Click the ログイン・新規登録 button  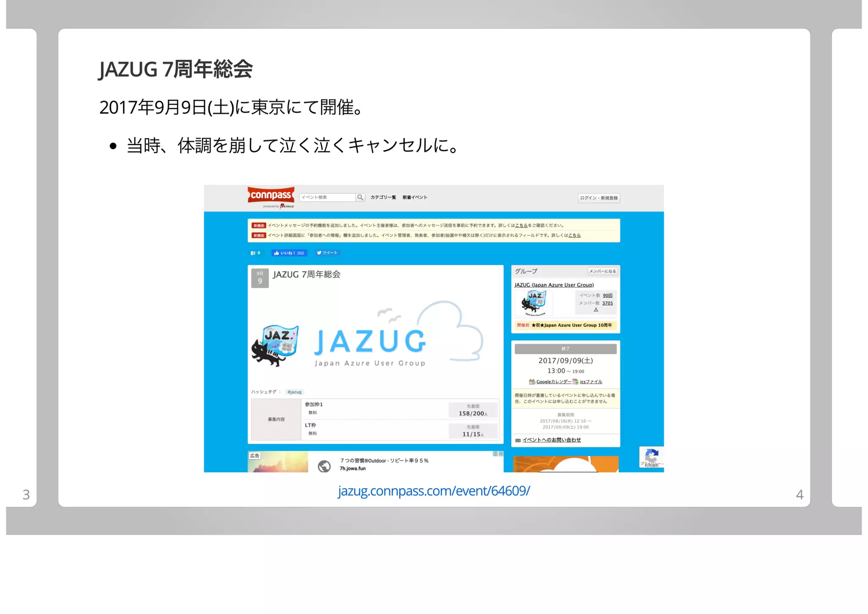pos(598,198)
